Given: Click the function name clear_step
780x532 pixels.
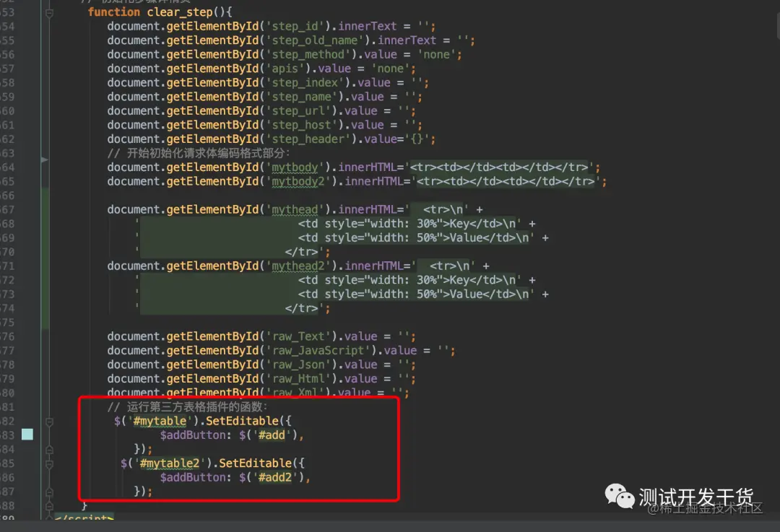Looking at the screenshot, I should 180,12.
